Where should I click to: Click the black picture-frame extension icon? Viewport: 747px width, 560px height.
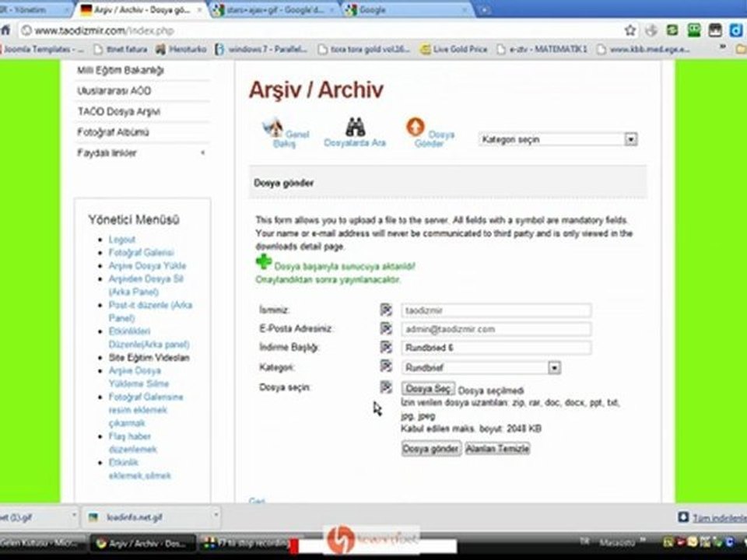click(715, 30)
